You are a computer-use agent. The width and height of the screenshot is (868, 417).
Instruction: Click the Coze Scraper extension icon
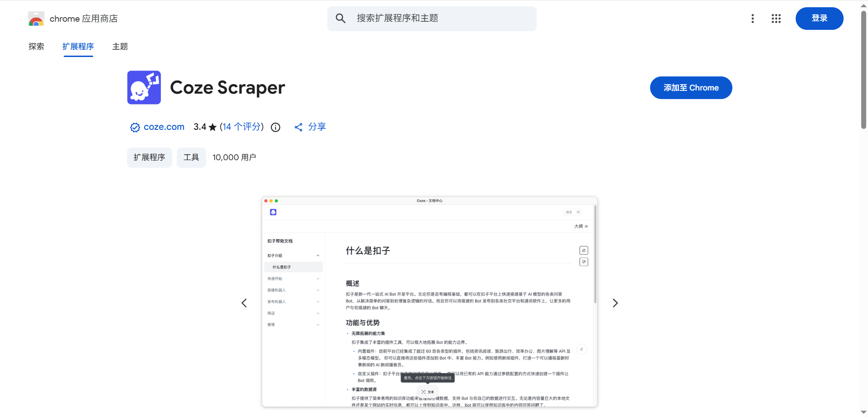(144, 87)
